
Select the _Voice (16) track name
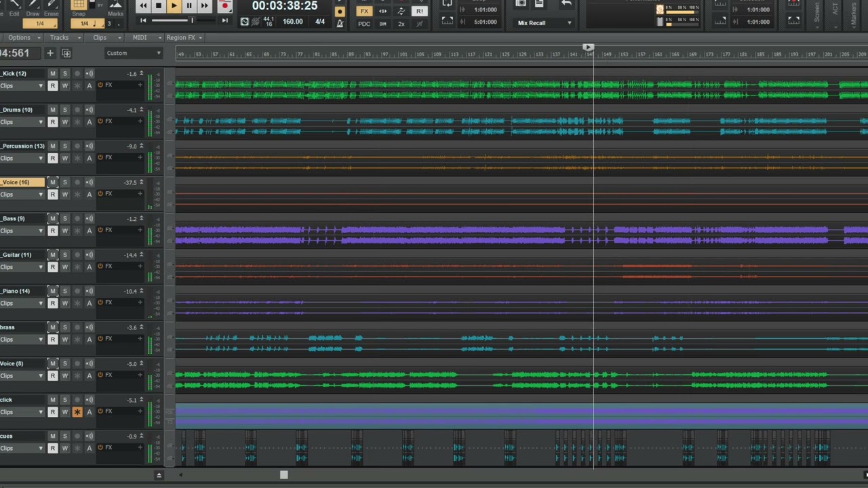pos(22,182)
